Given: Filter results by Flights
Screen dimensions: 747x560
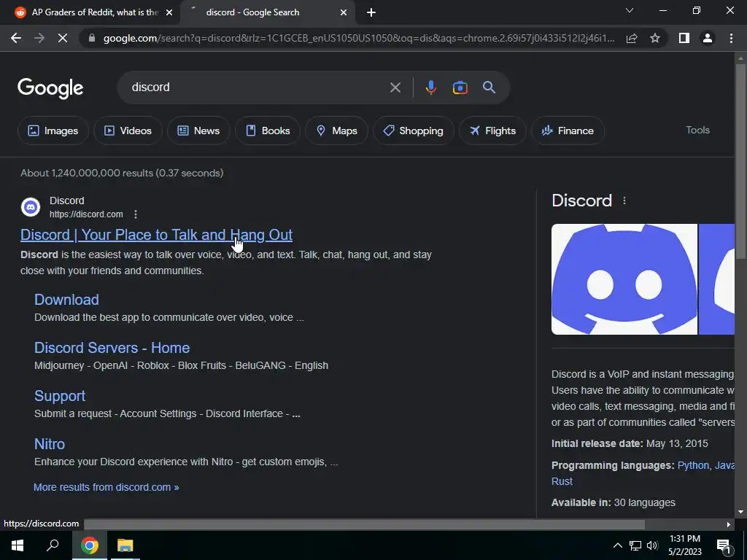Looking at the screenshot, I should pos(492,131).
